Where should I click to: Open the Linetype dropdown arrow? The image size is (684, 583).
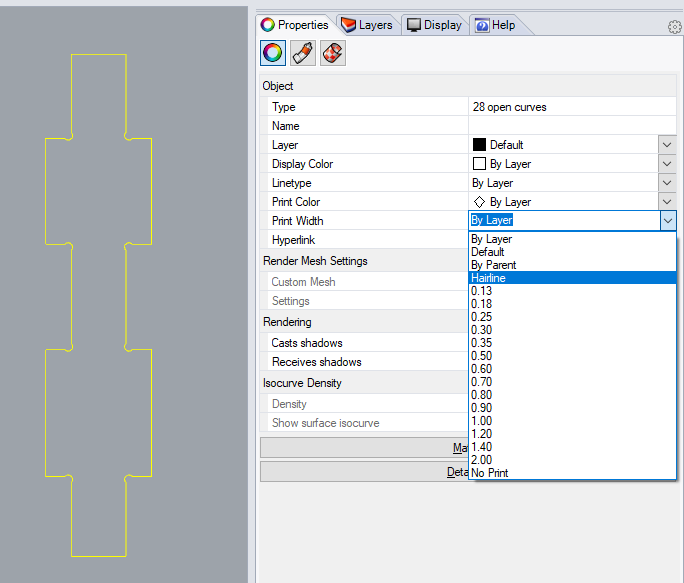tap(667, 183)
